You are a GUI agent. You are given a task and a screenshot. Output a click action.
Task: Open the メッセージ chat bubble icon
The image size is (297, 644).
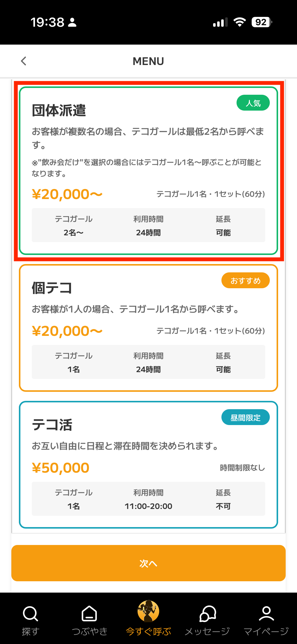click(x=208, y=614)
